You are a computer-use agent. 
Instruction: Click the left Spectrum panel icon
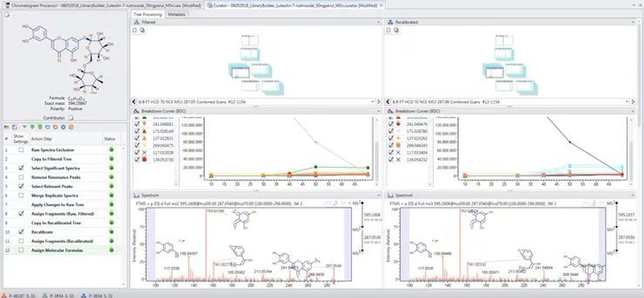tap(136, 195)
